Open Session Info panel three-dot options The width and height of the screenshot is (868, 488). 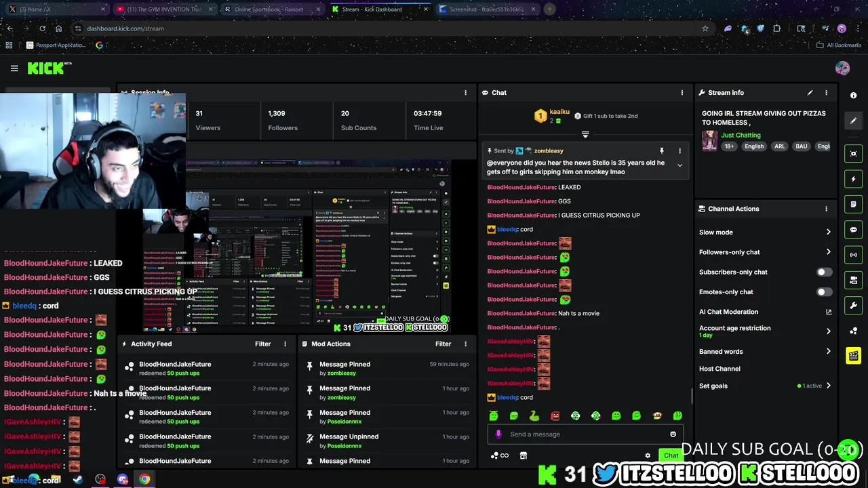(465, 93)
